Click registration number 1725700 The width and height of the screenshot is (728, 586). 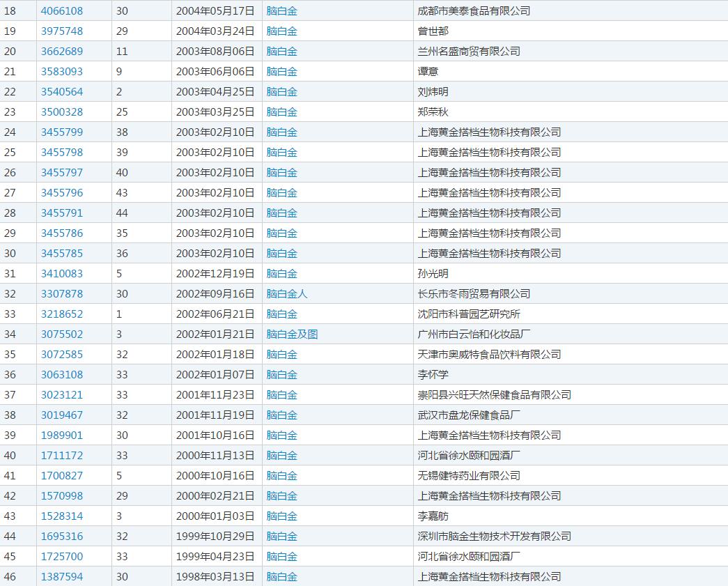coord(62,556)
